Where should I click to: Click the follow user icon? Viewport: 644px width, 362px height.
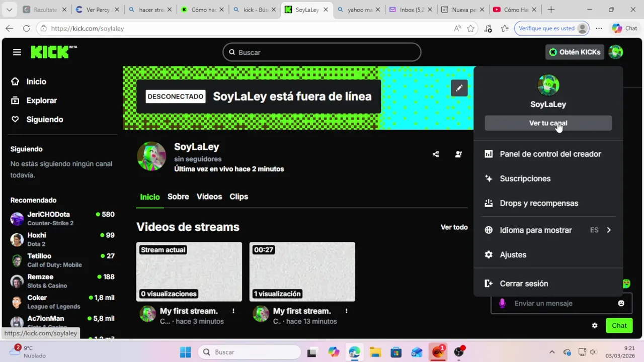[x=458, y=154]
